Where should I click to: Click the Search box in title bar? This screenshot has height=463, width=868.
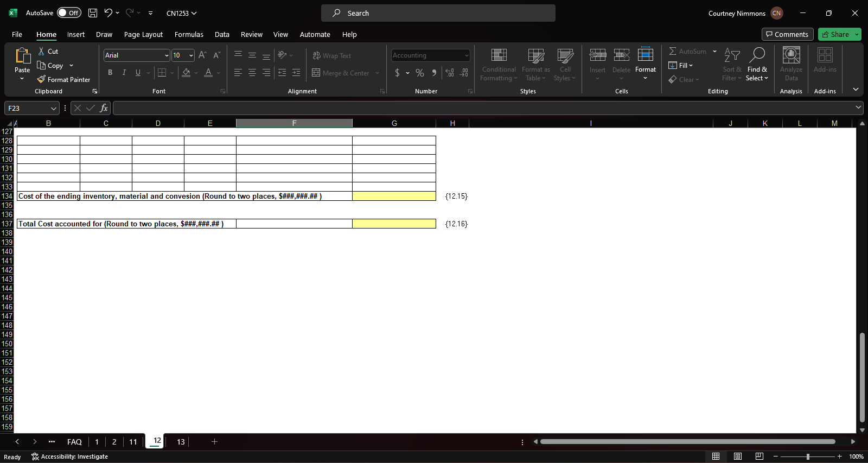click(438, 13)
